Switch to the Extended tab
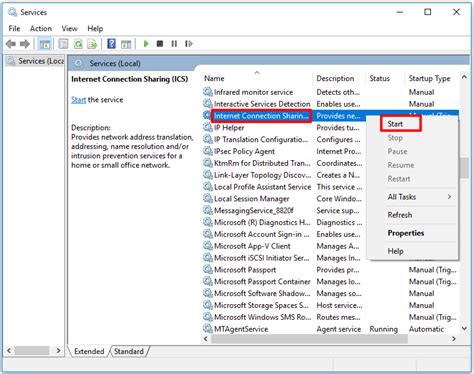The image size is (474, 374). point(89,351)
